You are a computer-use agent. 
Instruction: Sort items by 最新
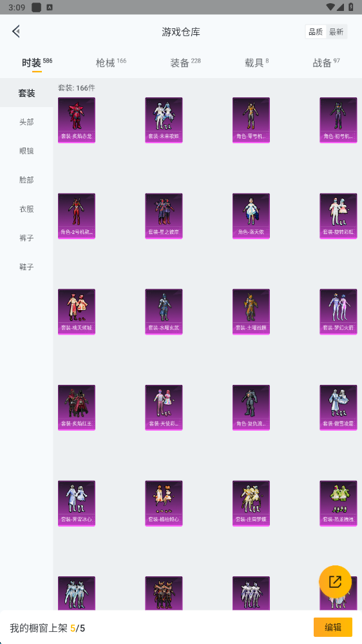click(x=336, y=32)
